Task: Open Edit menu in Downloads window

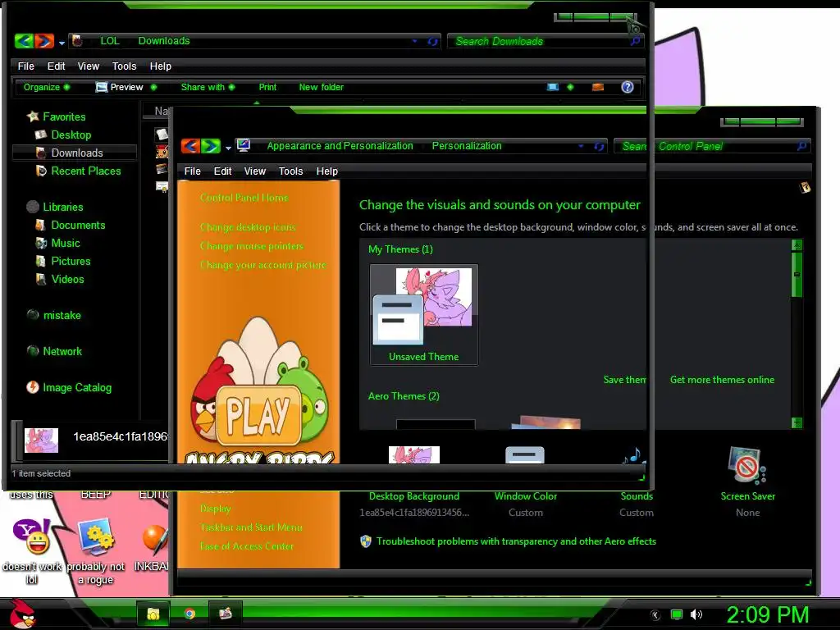Action: [x=56, y=66]
